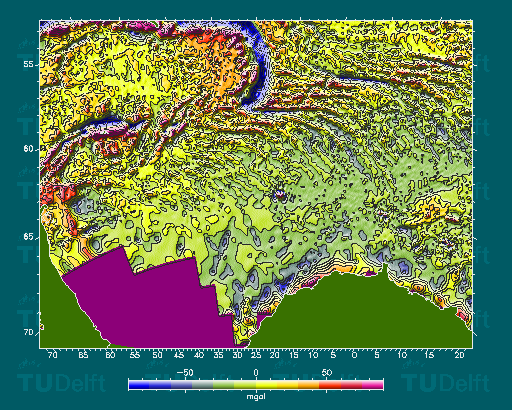This screenshot has height=410, width=512.
Task: Pick the red segment on the color scale
Action: click(330, 385)
